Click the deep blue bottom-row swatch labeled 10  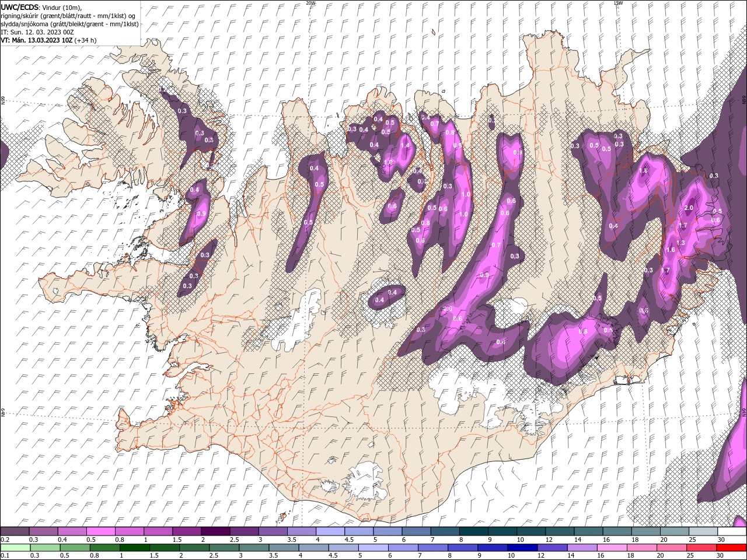[522, 548]
